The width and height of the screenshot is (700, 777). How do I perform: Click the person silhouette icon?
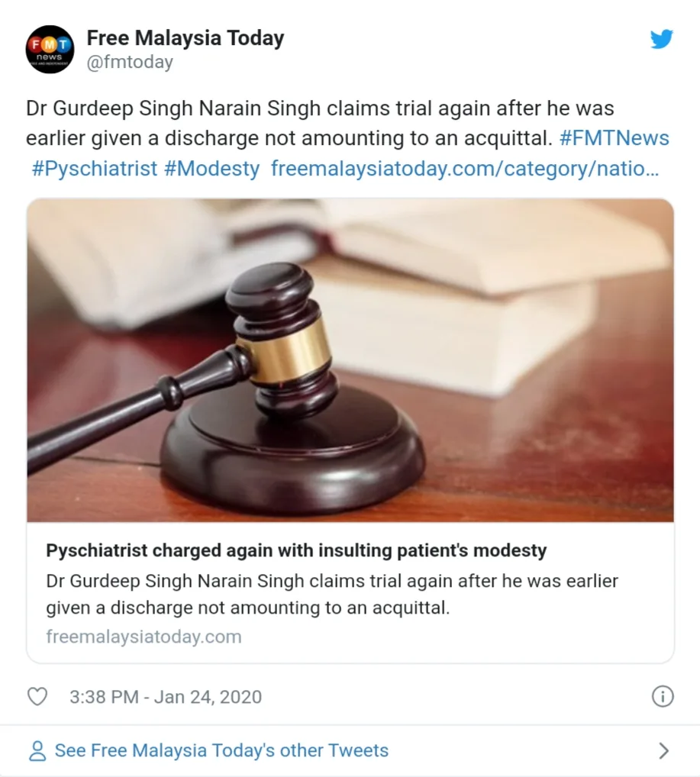tap(37, 751)
